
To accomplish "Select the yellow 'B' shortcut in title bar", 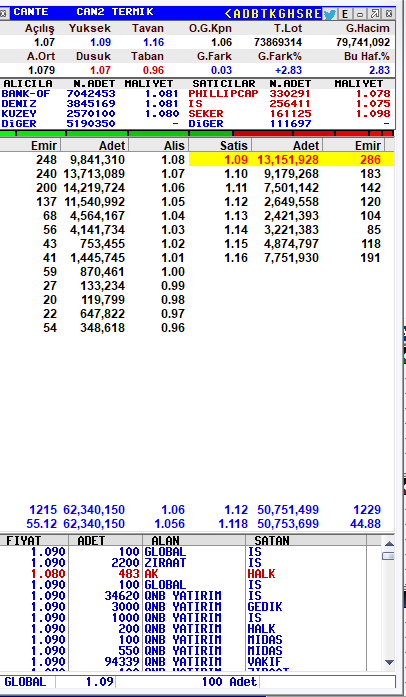I will 255,14.
